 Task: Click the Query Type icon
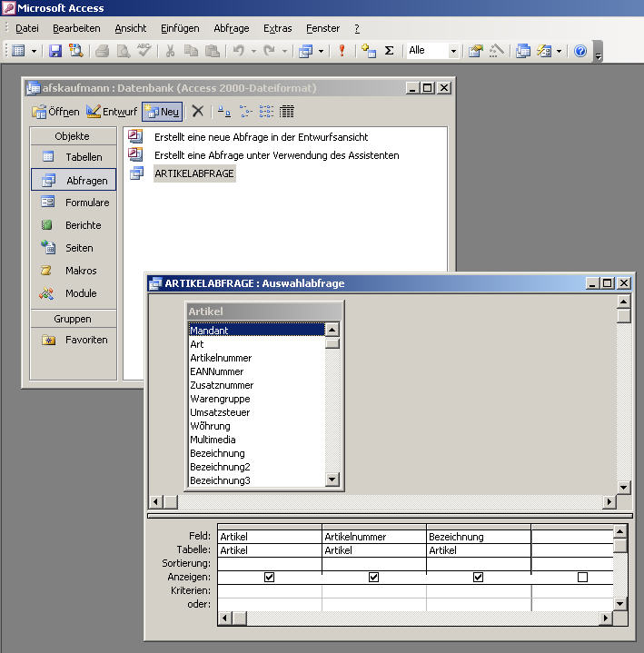tap(306, 51)
